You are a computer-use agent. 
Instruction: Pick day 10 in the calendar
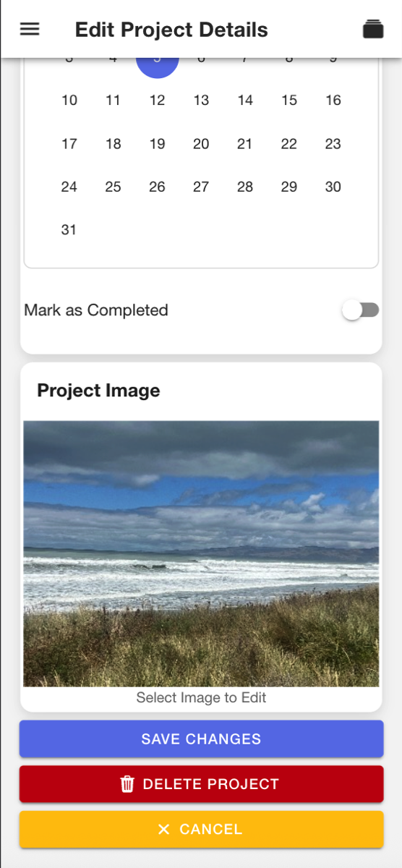[x=69, y=101]
